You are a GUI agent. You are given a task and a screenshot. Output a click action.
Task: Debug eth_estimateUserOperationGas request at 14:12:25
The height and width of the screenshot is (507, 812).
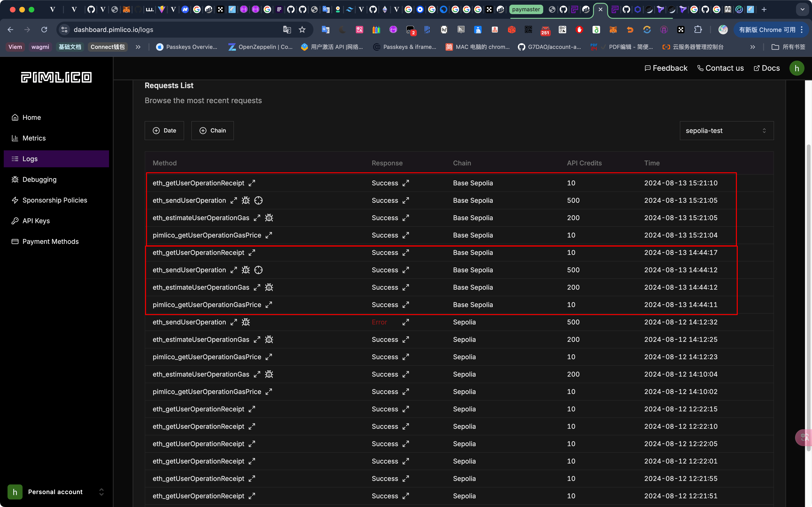point(269,340)
